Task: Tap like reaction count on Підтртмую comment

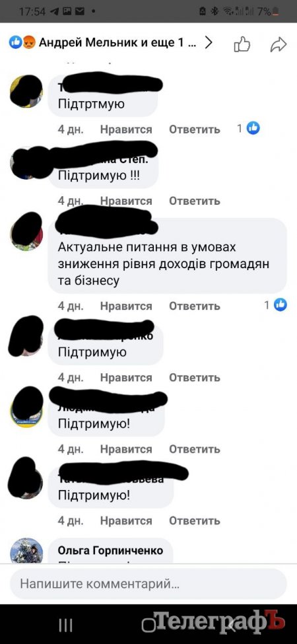Action: tap(249, 129)
